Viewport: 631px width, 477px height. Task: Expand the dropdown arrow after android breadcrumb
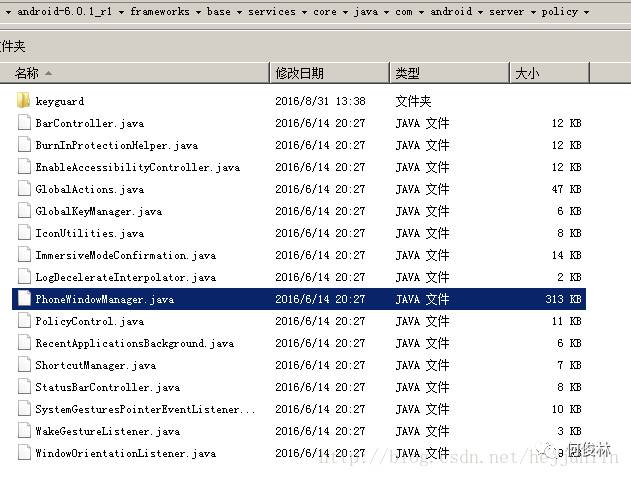click(480, 12)
